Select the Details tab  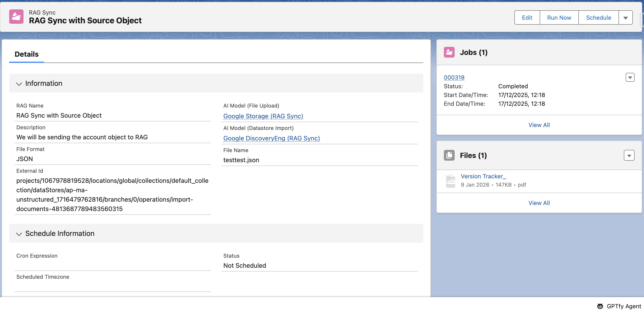pyautogui.click(x=26, y=54)
